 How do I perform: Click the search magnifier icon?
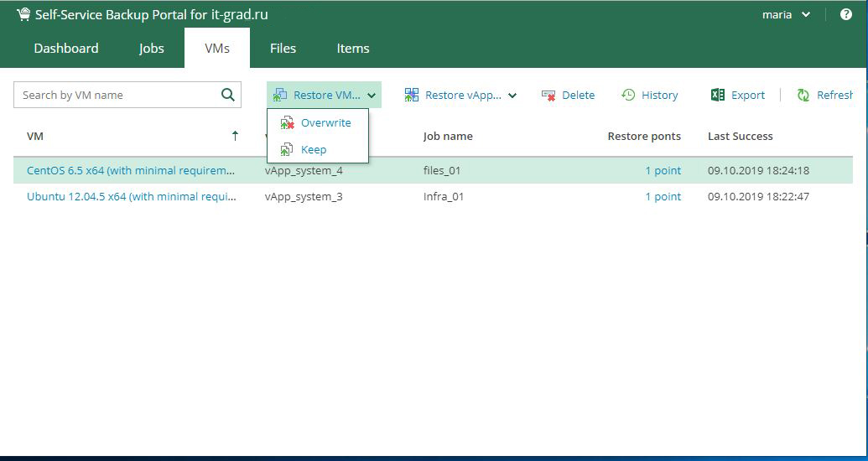coord(227,95)
